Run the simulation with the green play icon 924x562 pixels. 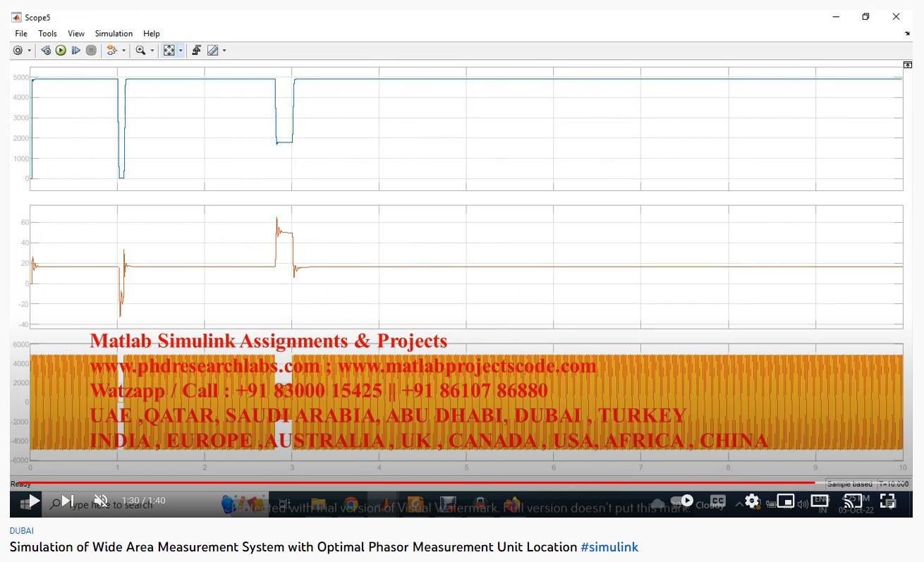(61, 51)
